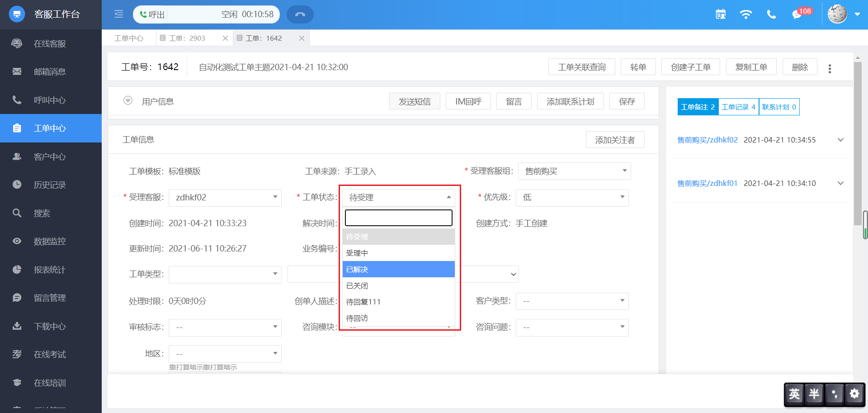Click the Wi-Fi network status icon
868x413 pixels.
(x=745, y=14)
